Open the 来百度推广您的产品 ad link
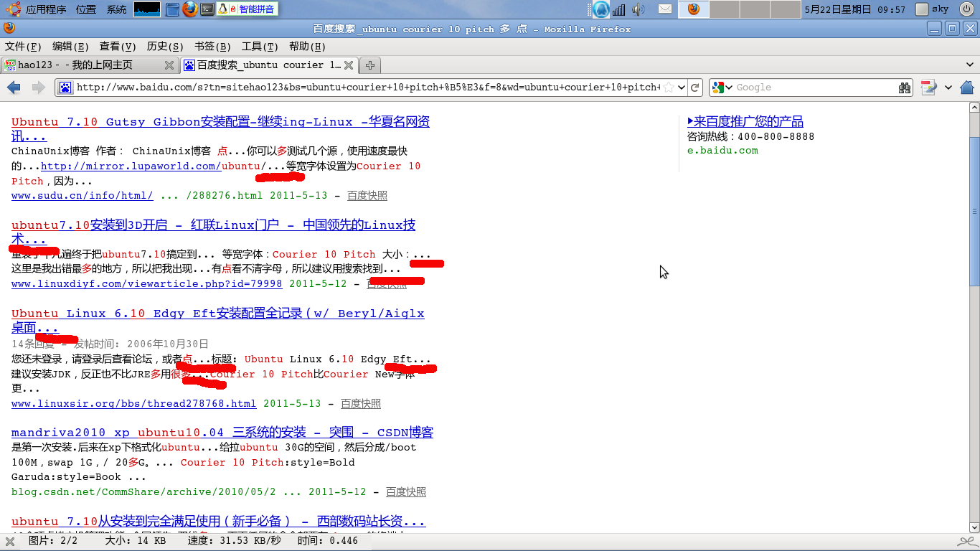This screenshot has width=980, height=551. (x=745, y=122)
